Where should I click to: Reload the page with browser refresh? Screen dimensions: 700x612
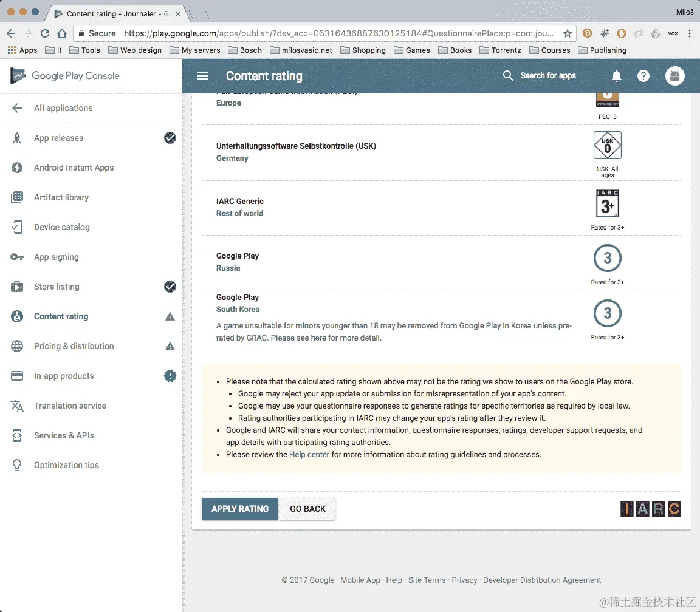pyautogui.click(x=44, y=33)
